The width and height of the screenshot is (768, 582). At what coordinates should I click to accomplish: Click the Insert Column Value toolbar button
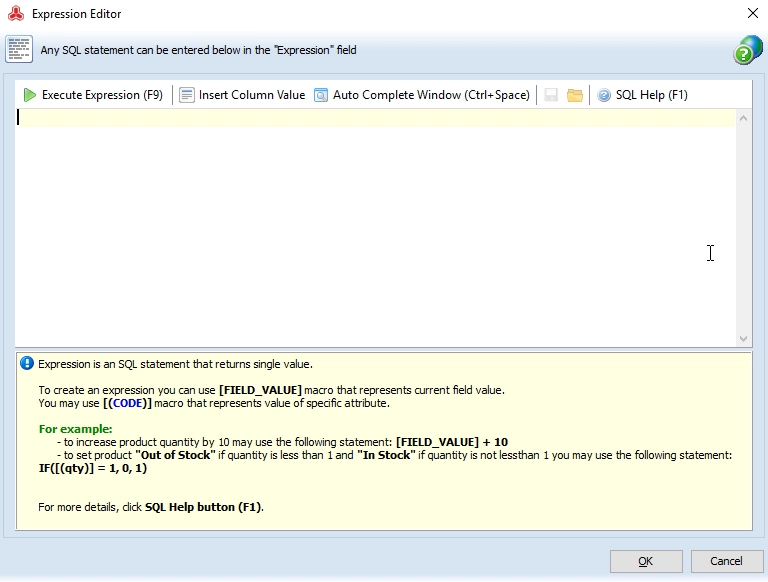(242, 95)
